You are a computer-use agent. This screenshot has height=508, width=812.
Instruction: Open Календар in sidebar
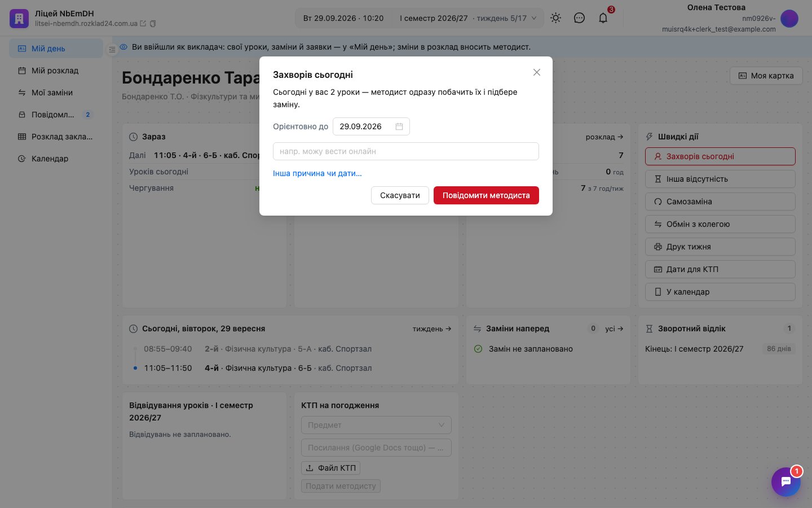(x=56, y=159)
